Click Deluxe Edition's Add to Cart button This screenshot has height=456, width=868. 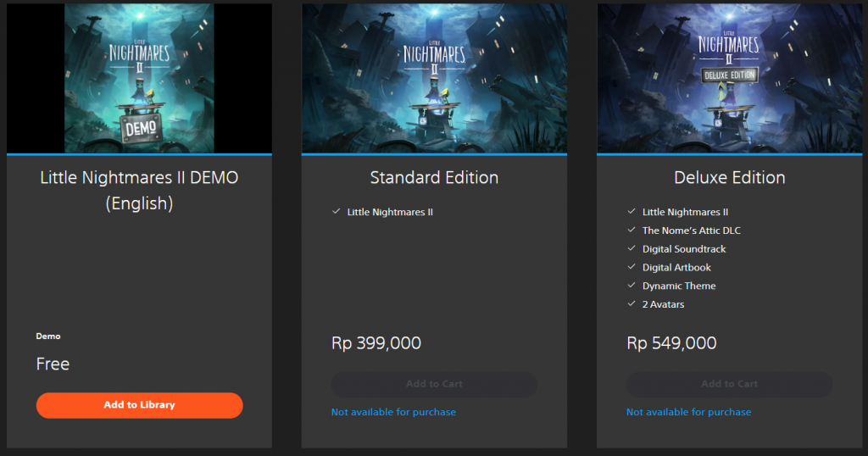coord(729,384)
